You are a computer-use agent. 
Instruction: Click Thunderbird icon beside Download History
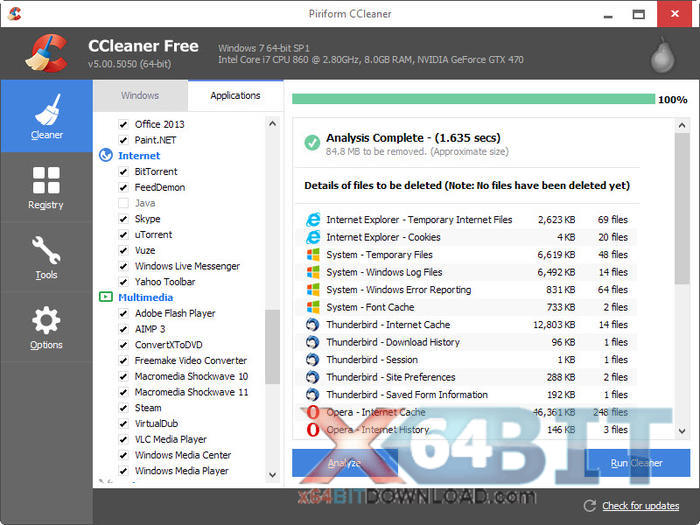point(312,342)
